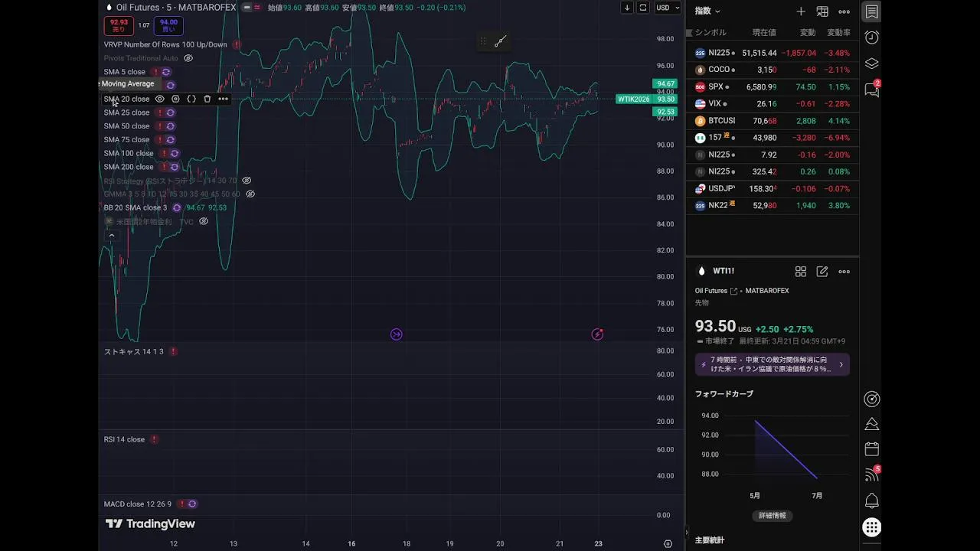The image size is (980, 551).
Task: Select the BTCUSD watchlist row
Action: point(772,121)
